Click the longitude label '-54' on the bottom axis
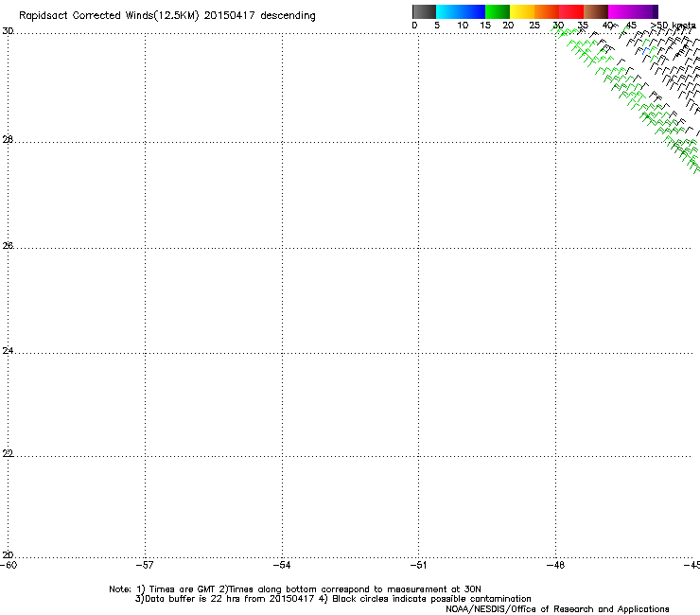Image resolution: width=700 pixels, height=615 pixels. [282, 566]
